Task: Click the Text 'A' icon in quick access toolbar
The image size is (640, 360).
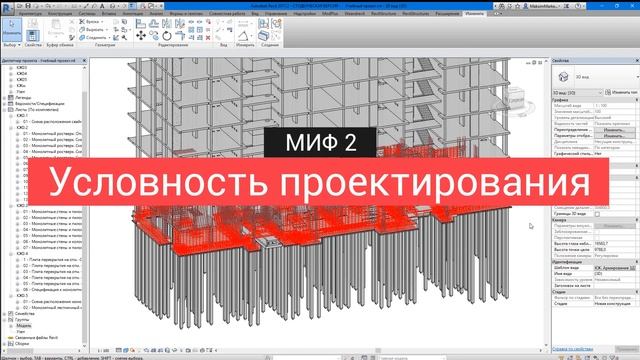Action: [x=102, y=6]
